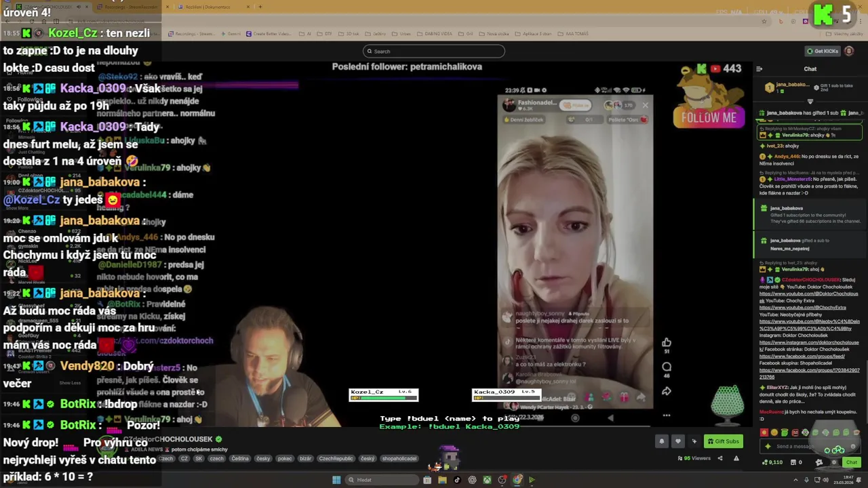Image resolution: width=868 pixels, height=488 pixels.
Task: Open ChatGPT app from taskbar
Action: click(x=472, y=480)
